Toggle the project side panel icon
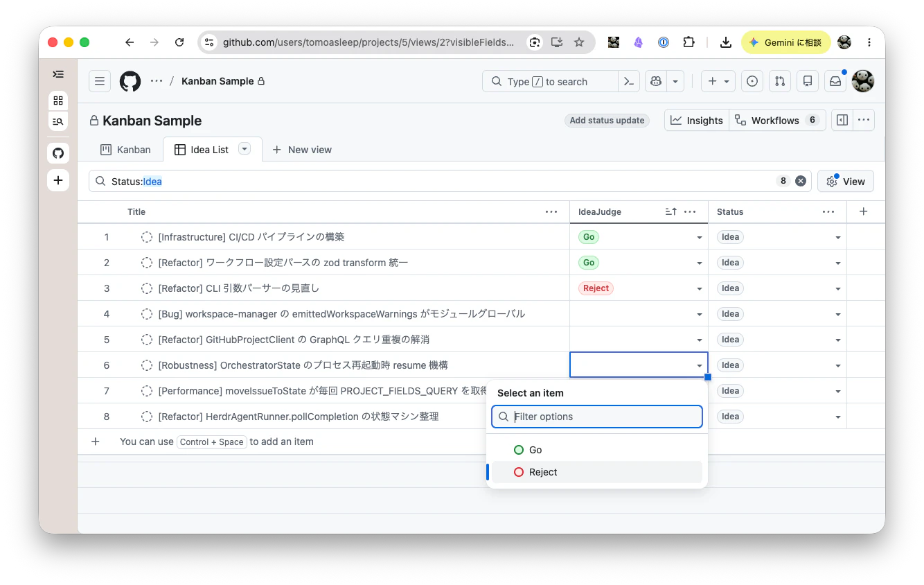The height and width of the screenshot is (585, 924). click(842, 120)
